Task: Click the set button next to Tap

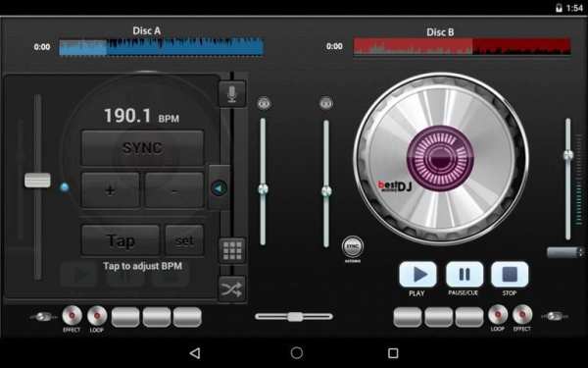Action: pos(184,240)
